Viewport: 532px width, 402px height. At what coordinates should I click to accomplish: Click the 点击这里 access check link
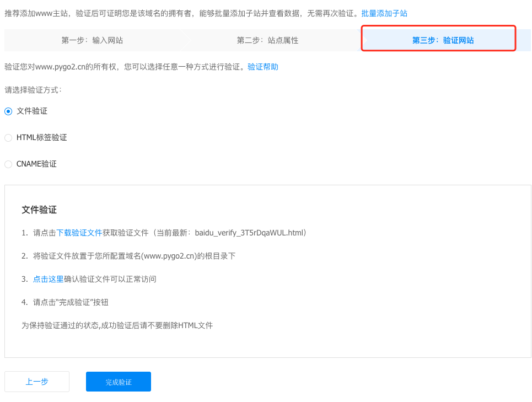click(x=49, y=279)
